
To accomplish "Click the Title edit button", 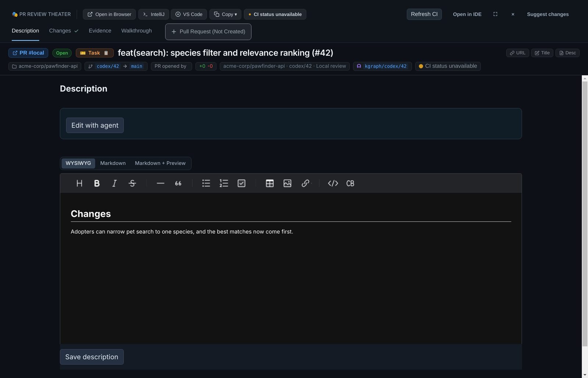I will pyautogui.click(x=542, y=53).
